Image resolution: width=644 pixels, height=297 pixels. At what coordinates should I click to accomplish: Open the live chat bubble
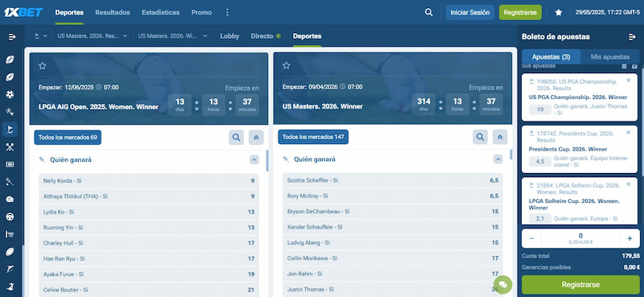coord(502,284)
